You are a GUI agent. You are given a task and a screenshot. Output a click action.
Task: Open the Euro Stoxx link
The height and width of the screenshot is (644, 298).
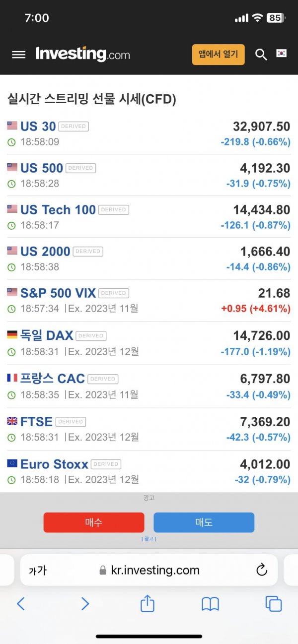point(54,464)
